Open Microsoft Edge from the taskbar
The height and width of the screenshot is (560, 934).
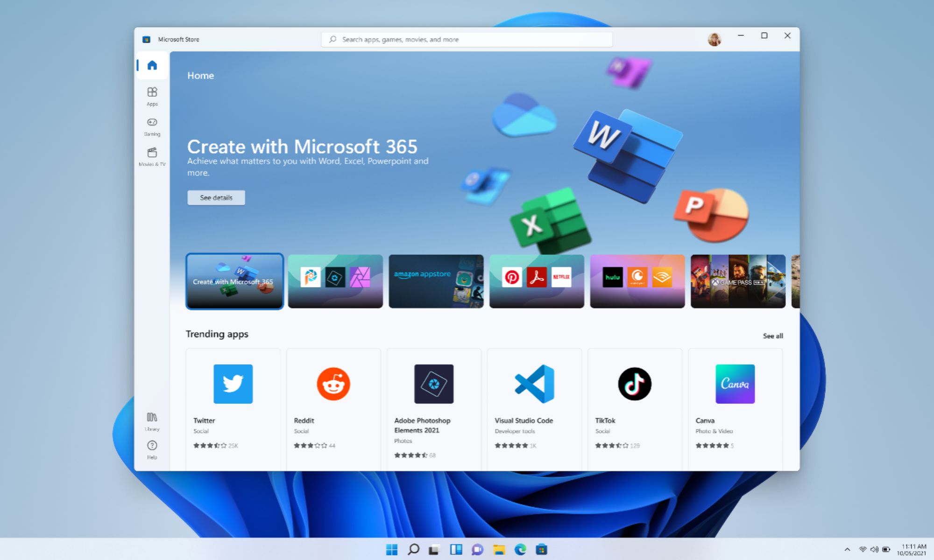[x=520, y=549]
